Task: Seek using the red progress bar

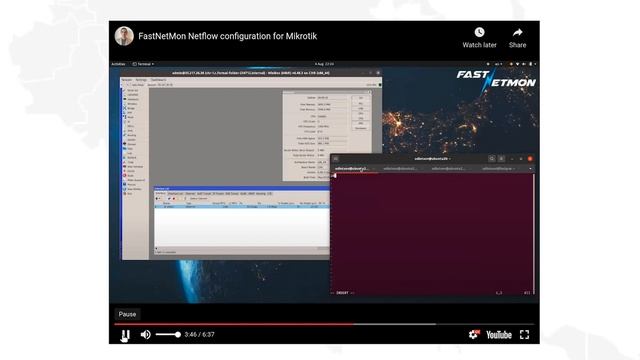Action: pyautogui.click(x=234, y=324)
